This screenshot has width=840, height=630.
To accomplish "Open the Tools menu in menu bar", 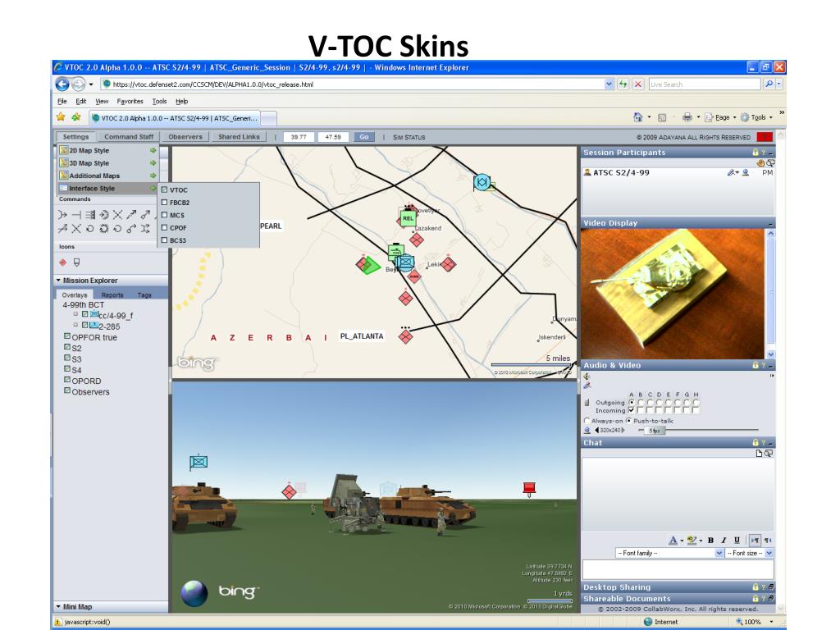I will pyautogui.click(x=159, y=101).
